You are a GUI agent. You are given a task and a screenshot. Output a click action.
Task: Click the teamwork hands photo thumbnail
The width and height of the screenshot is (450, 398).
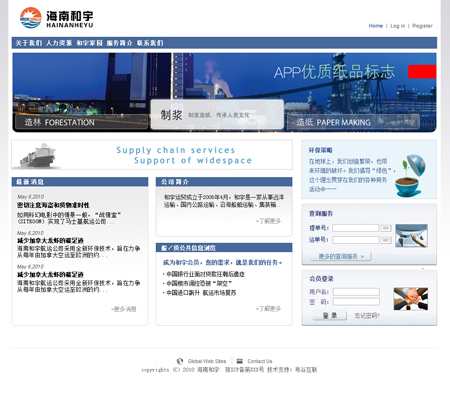tap(411, 299)
